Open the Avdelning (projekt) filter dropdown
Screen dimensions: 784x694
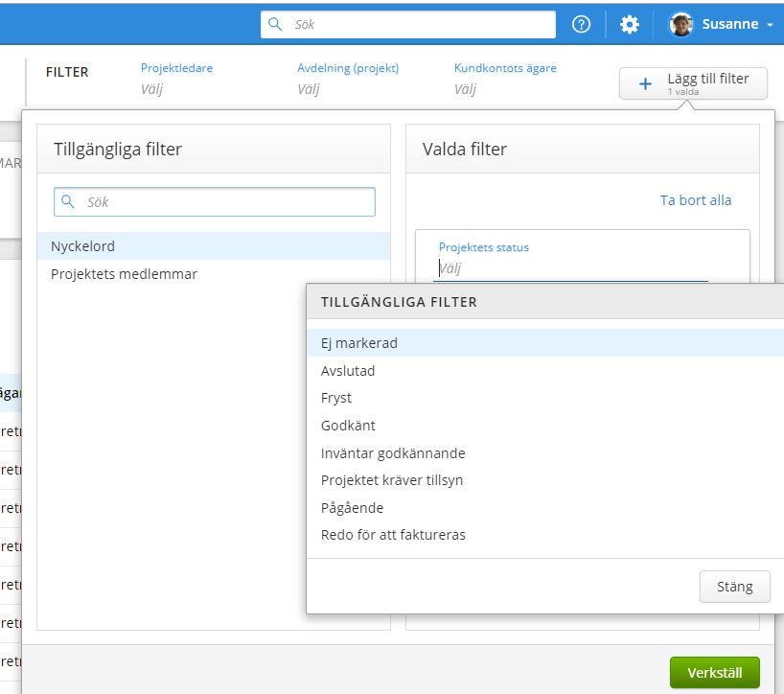pos(347,88)
